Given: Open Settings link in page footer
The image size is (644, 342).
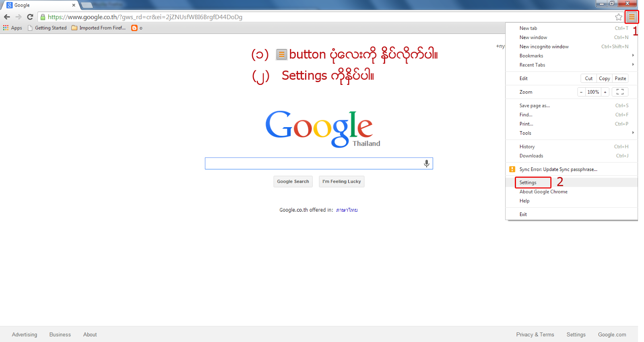Looking at the screenshot, I should coord(576,334).
